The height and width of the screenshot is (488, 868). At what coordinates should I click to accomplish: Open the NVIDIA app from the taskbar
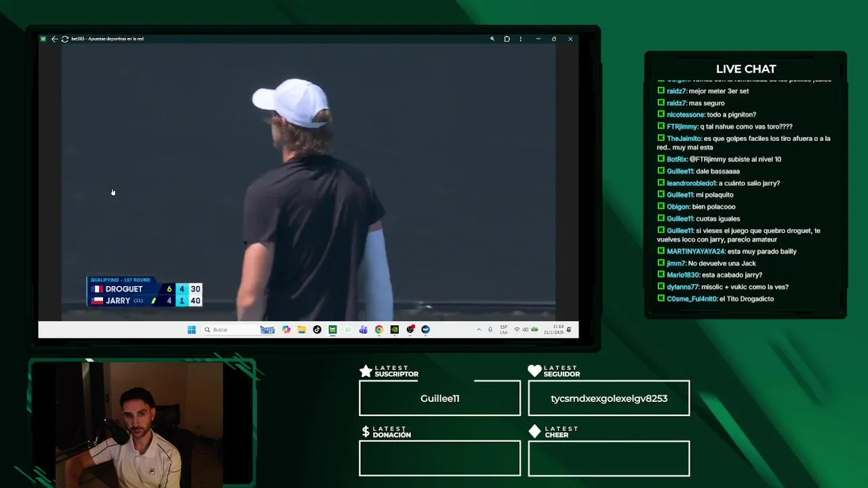tap(395, 329)
